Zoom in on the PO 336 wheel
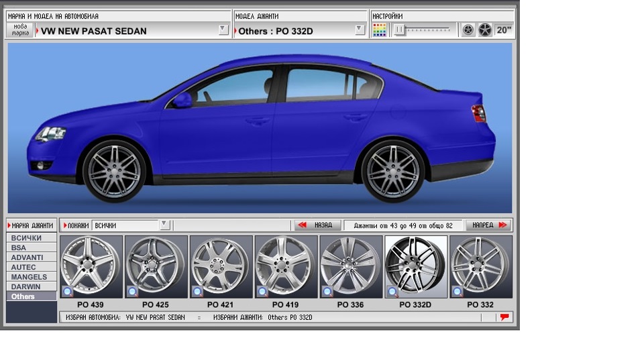 (x=327, y=292)
